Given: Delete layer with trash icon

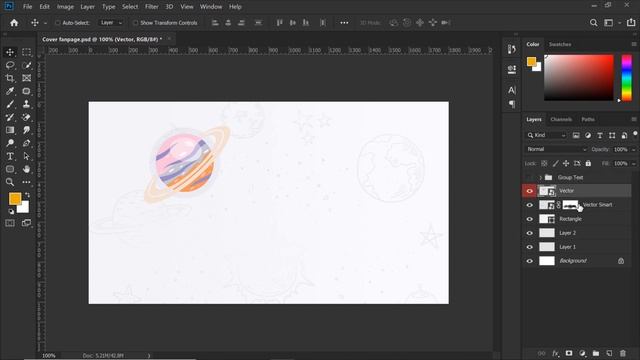Looking at the screenshot, I should [623, 353].
